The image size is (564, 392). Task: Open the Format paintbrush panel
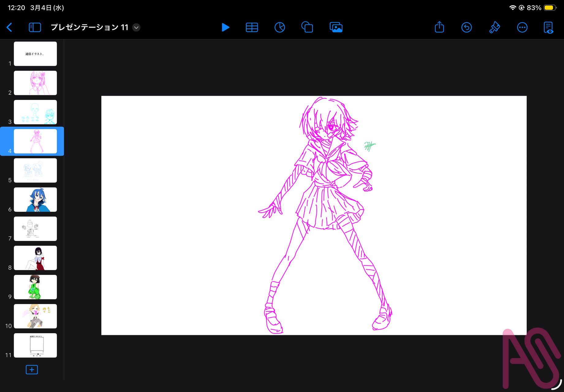(x=494, y=28)
